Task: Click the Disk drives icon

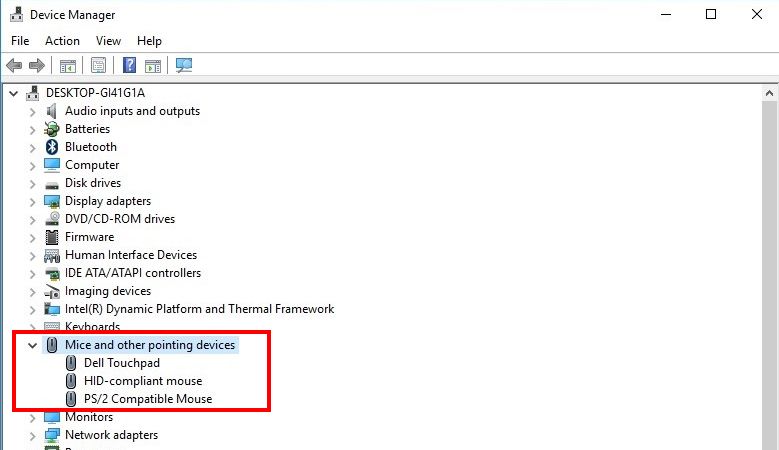Action: point(52,185)
